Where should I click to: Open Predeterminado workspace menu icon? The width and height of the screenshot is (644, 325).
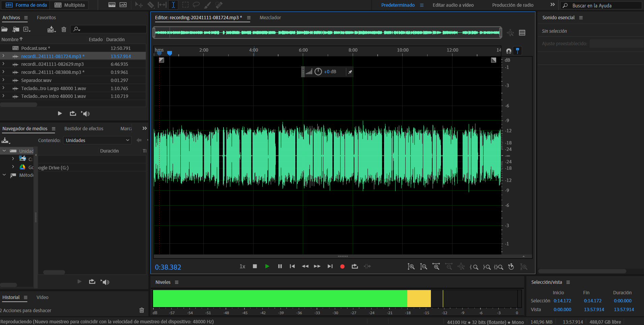coord(422,5)
